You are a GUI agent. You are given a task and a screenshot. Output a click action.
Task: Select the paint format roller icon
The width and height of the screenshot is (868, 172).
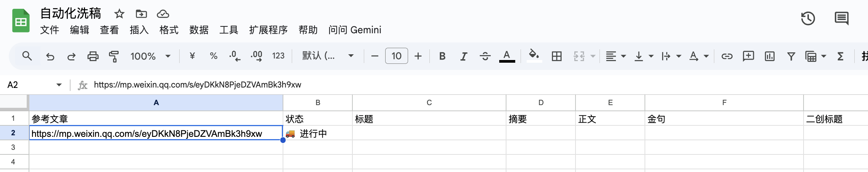pyautogui.click(x=114, y=57)
